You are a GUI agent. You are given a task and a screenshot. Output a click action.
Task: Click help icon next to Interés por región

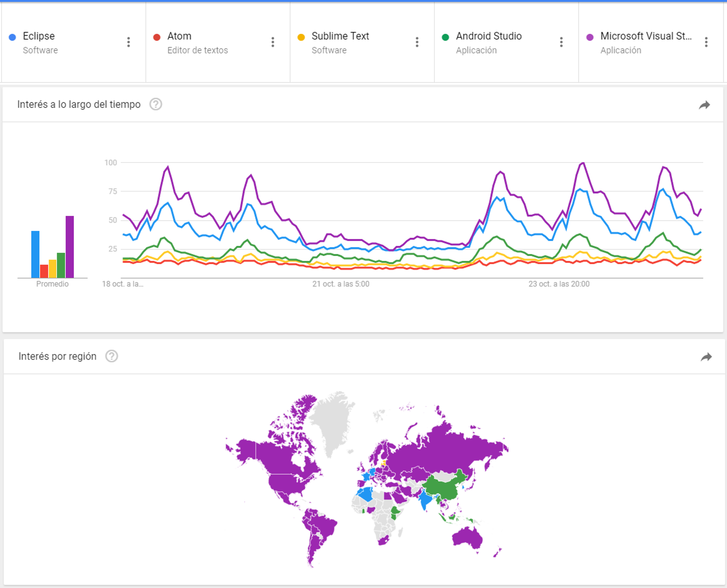[112, 356]
